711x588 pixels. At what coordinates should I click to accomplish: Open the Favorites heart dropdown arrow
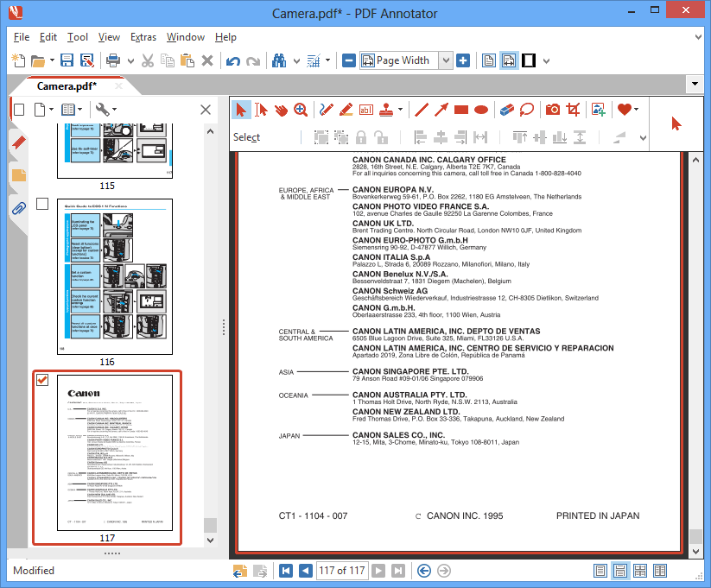pyautogui.click(x=636, y=110)
